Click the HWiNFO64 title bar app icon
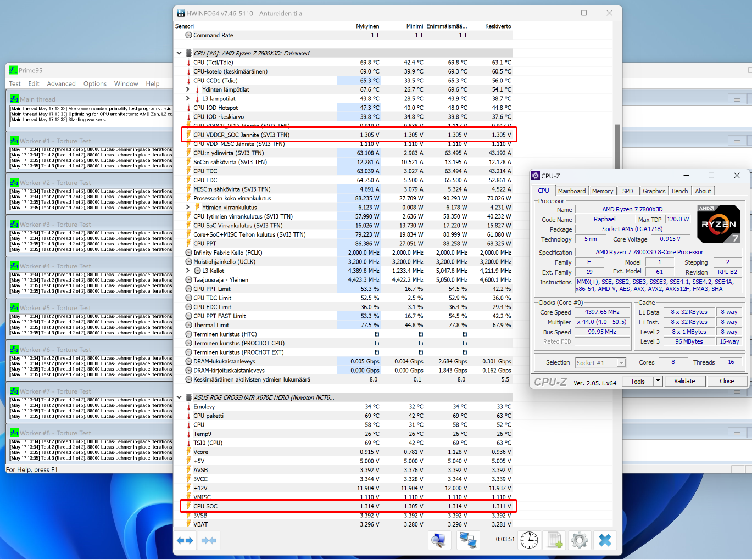This screenshot has width=752, height=560. click(181, 13)
